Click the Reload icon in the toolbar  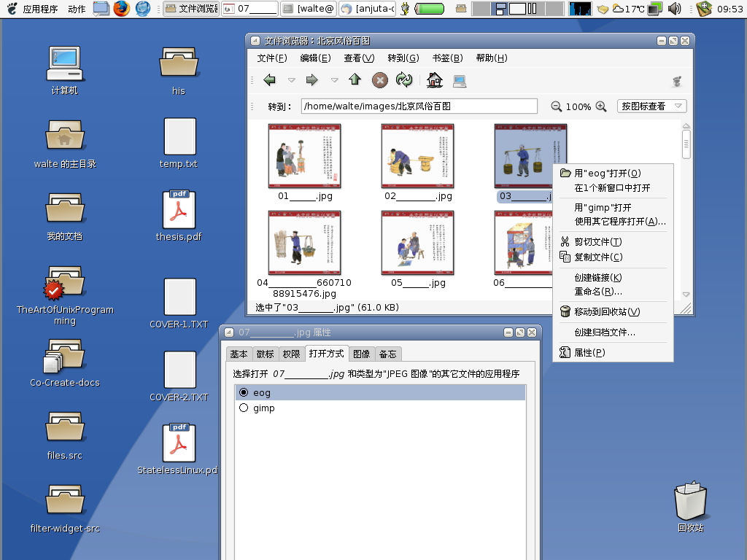coord(404,80)
